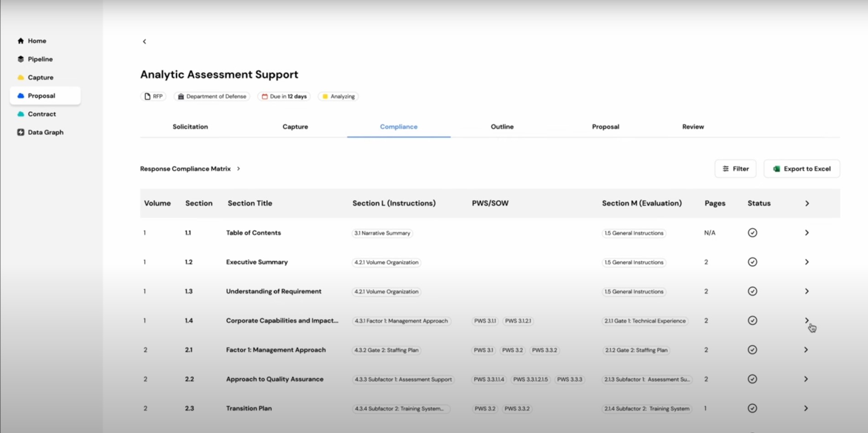868x433 pixels.
Task: Click the 4.3.2 Gate 2: Staffing Plan tag
Action: click(386, 350)
